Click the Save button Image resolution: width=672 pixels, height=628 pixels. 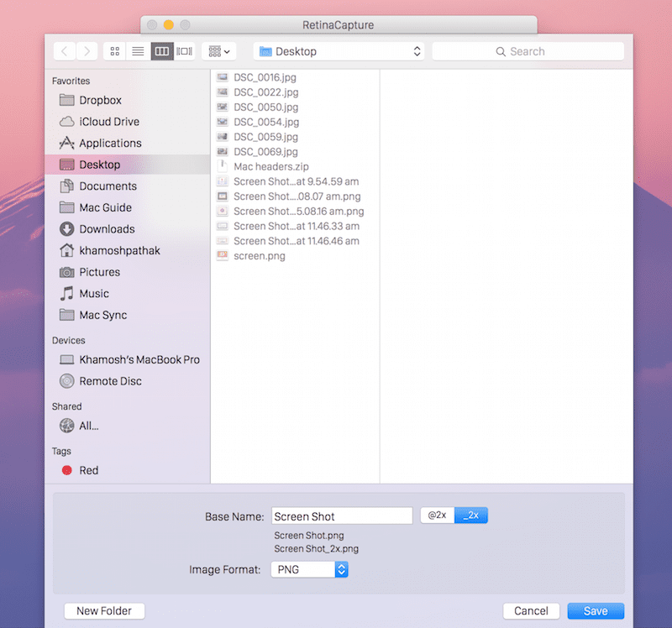596,611
